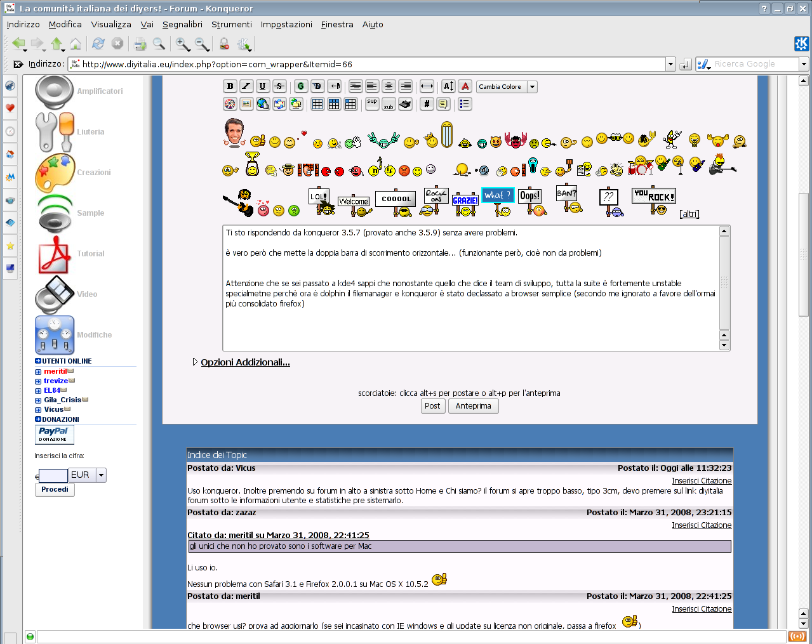
Task: Reload the page with the toolbar refresh icon
Action: click(x=98, y=44)
